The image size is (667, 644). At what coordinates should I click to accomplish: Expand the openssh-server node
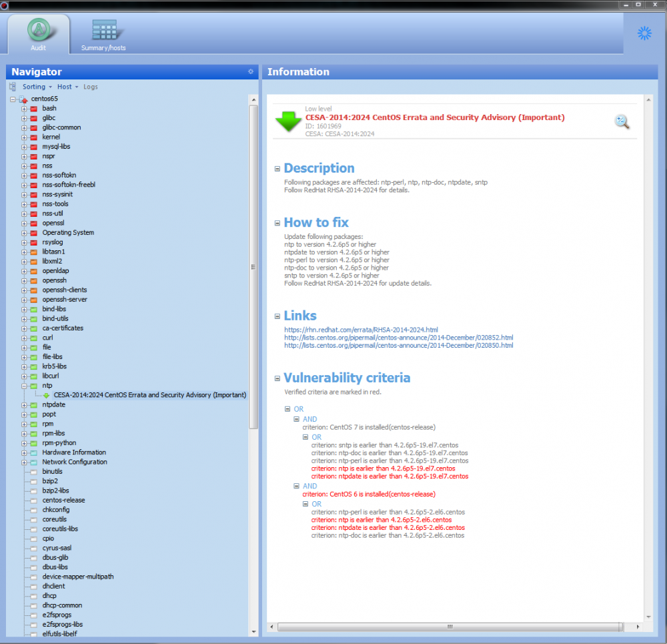point(24,300)
